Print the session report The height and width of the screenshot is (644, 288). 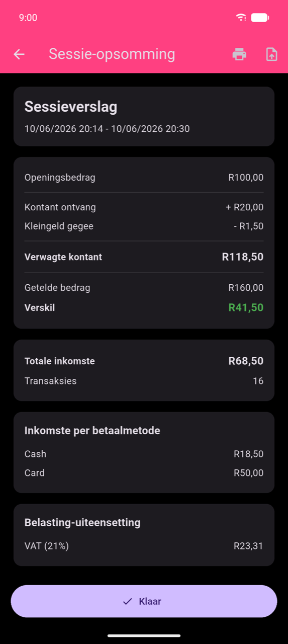239,54
